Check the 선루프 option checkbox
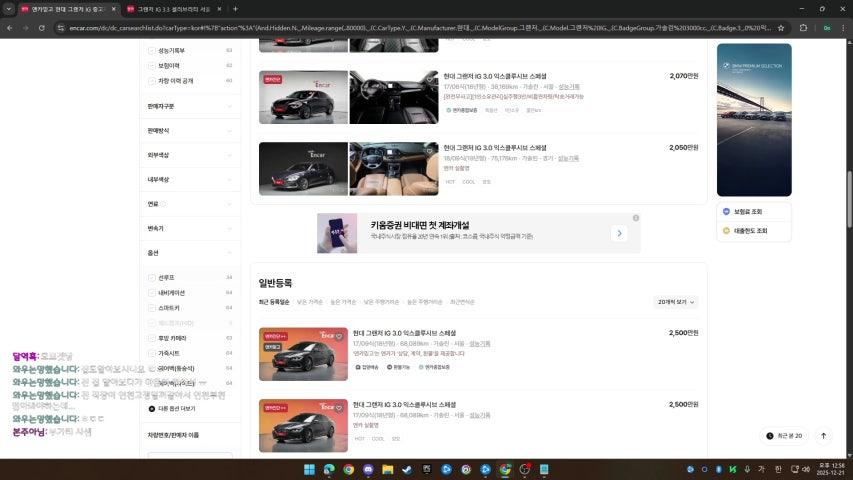Viewport: 853px width, 480px height. [152, 277]
